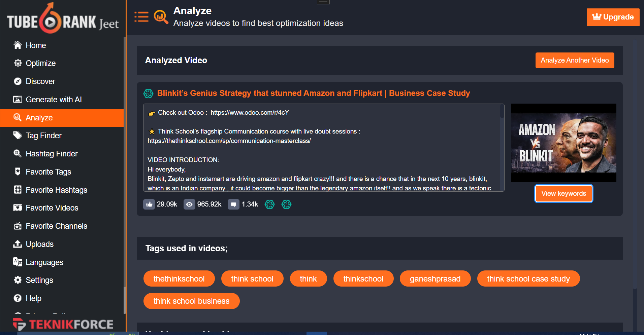Go to Discover section

coord(62,81)
